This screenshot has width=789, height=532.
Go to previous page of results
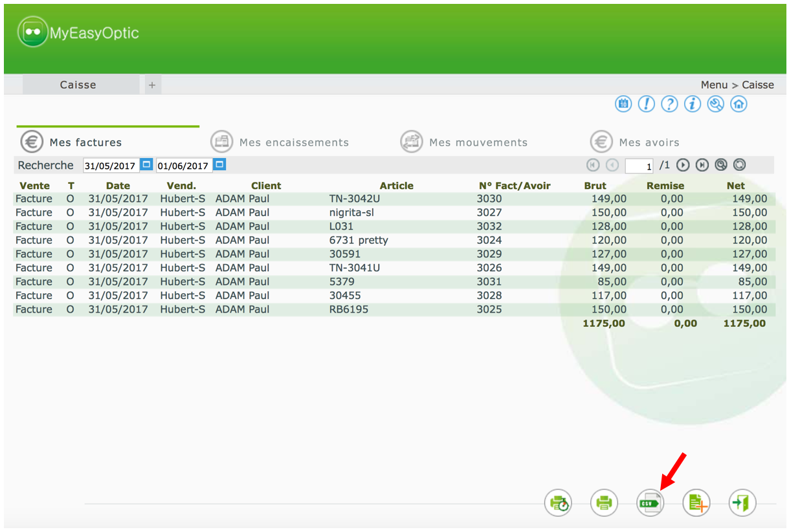[x=612, y=165]
